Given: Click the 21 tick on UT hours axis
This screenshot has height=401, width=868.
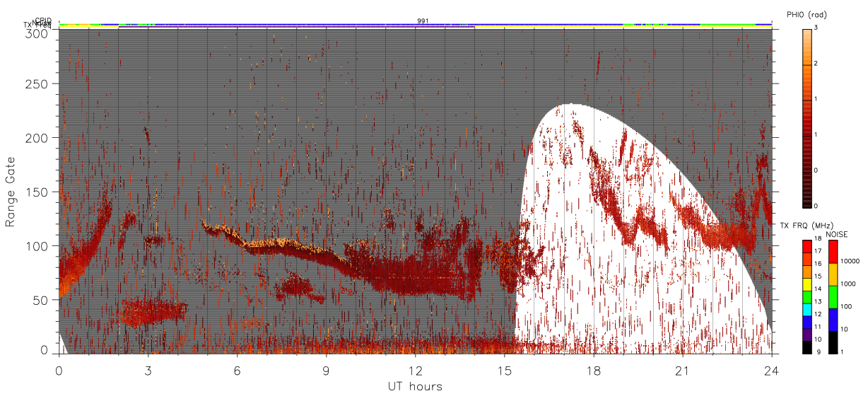Looking at the screenshot, I should pos(683,371).
